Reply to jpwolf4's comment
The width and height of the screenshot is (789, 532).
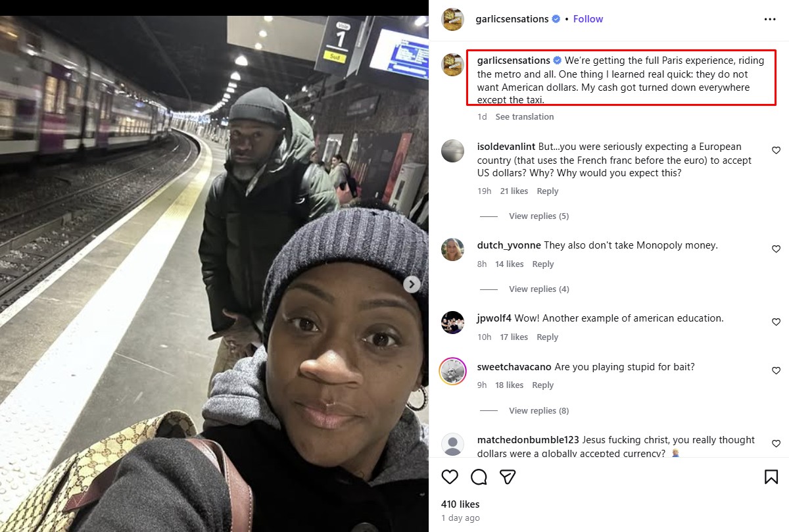[x=548, y=337]
